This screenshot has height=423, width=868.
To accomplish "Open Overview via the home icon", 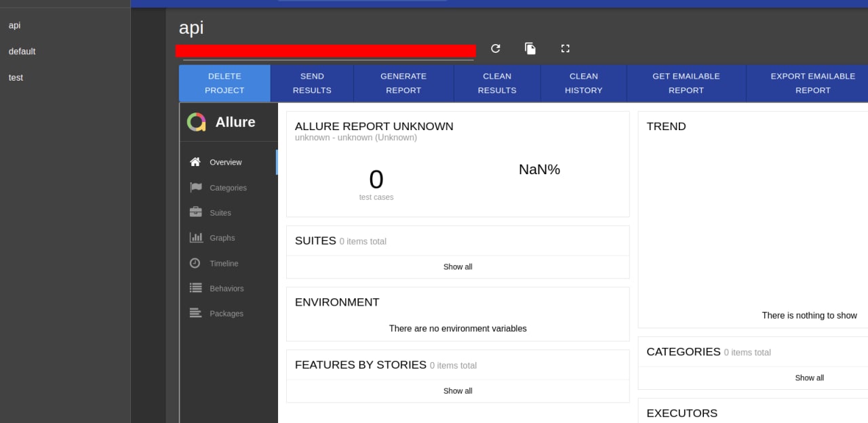I will coord(195,162).
